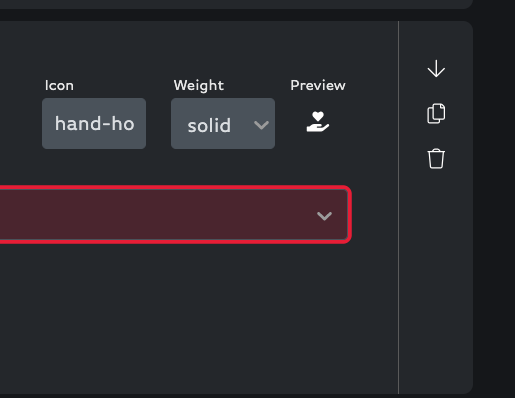Click the move down arrow icon
This screenshot has height=398, width=515.
point(436,69)
